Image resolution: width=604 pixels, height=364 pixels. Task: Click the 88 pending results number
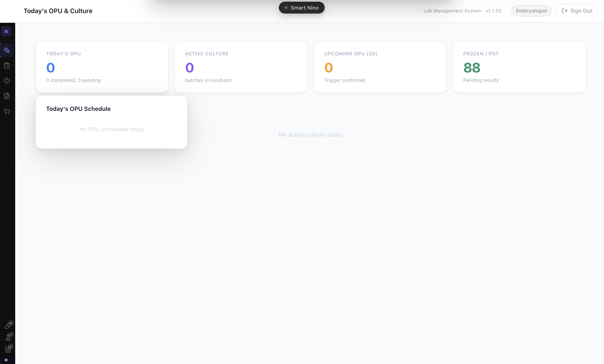point(472,68)
